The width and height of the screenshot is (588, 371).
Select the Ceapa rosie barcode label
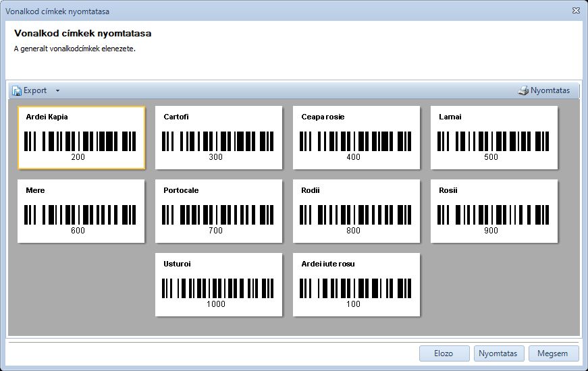356,138
